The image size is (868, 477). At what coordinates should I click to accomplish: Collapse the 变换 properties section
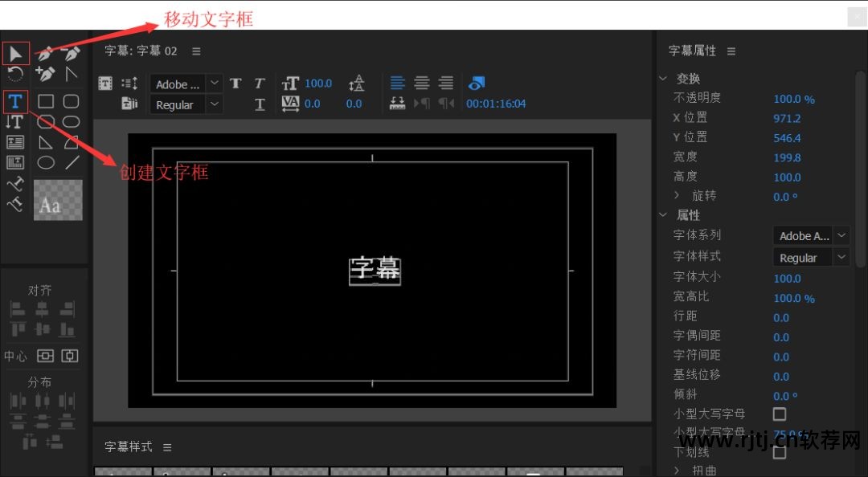click(664, 78)
